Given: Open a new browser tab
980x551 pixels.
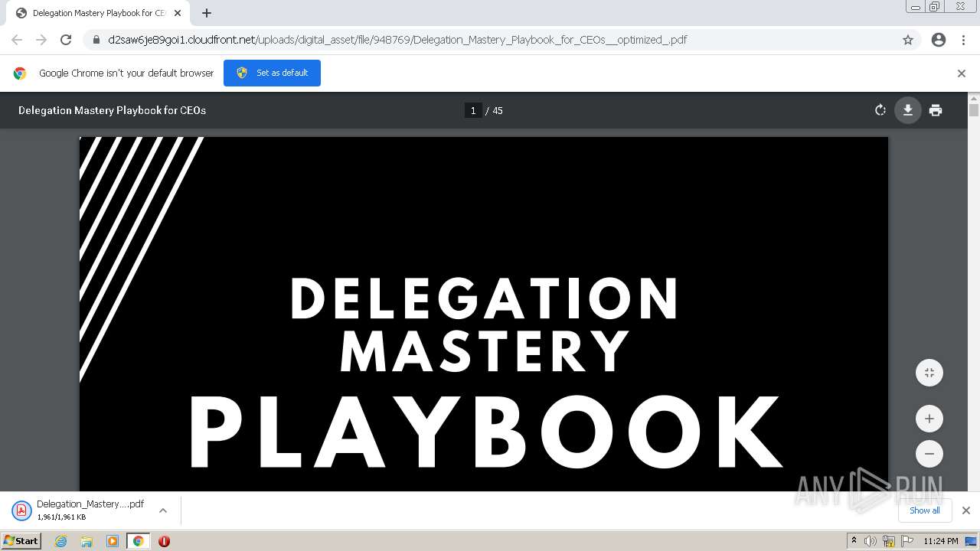Looking at the screenshot, I should (207, 13).
